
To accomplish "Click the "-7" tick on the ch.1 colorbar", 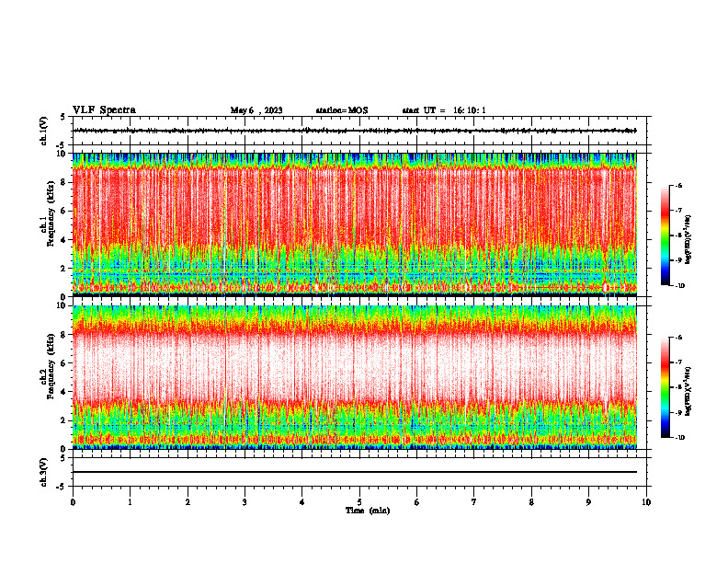I will [x=678, y=211].
